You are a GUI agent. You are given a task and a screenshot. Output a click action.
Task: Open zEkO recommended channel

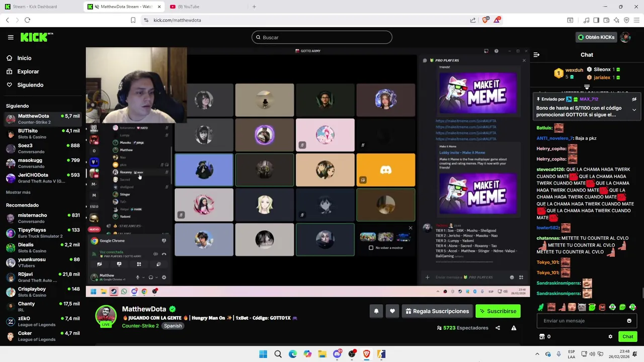[x=43, y=321]
